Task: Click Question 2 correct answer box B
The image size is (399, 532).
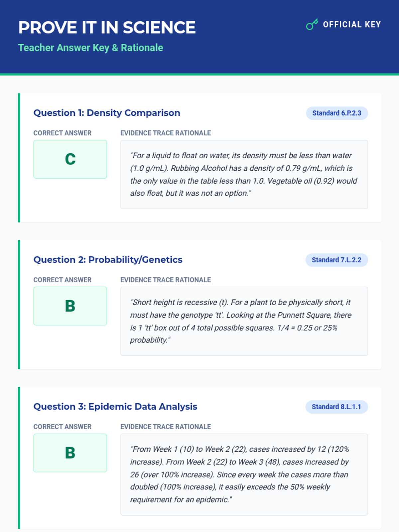Action: (70, 306)
